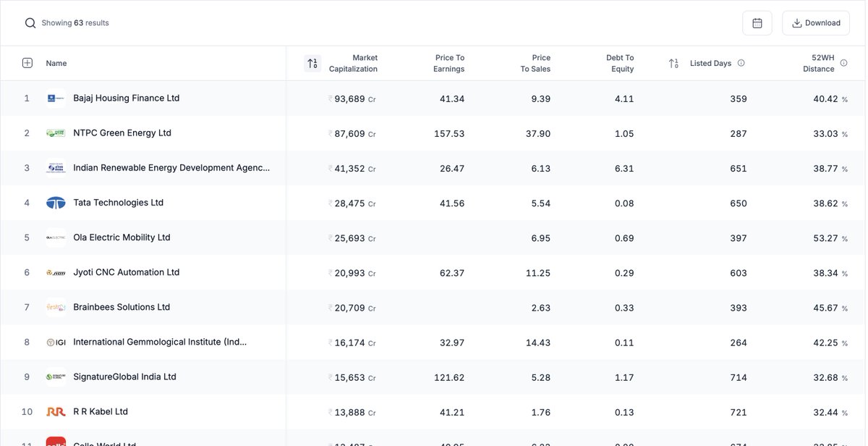The image size is (868, 446).
Task: Click market cap value 28,475 Cr
Action: pyautogui.click(x=352, y=203)
